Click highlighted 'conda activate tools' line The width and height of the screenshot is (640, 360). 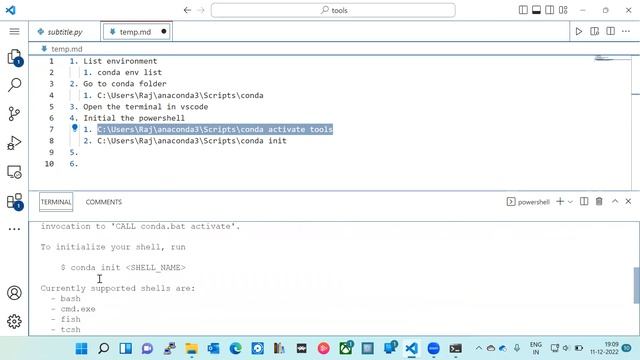(x=215, y=129)
